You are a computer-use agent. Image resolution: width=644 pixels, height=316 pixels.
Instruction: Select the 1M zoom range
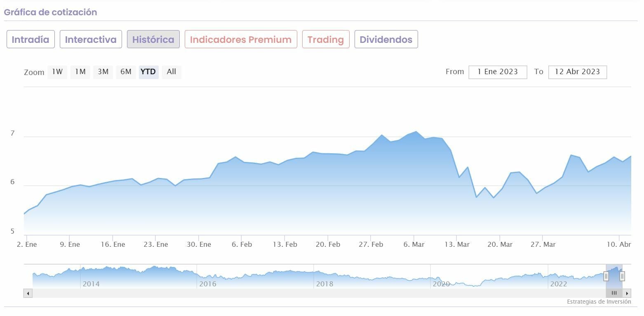[x=80, y=72]
